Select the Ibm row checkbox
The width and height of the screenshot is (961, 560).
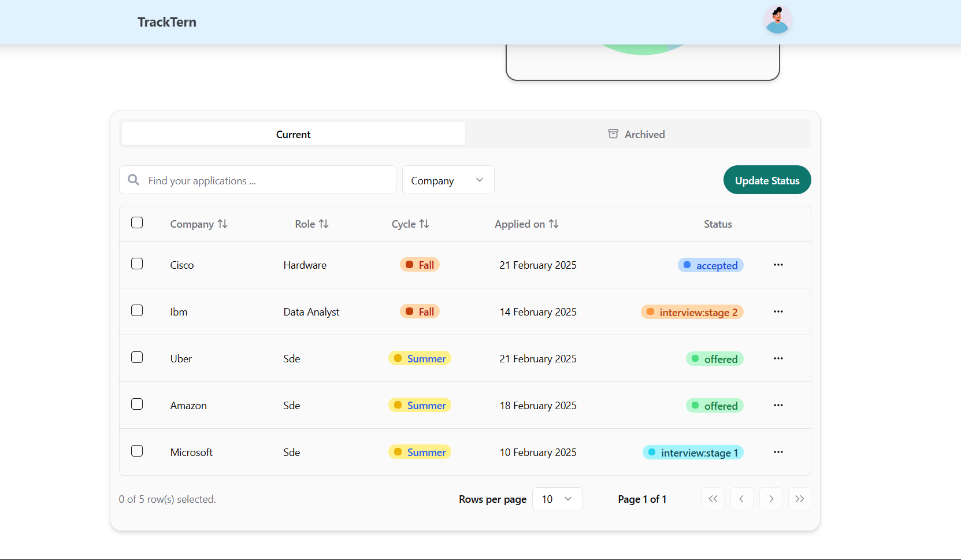click(x=137, y=310)
